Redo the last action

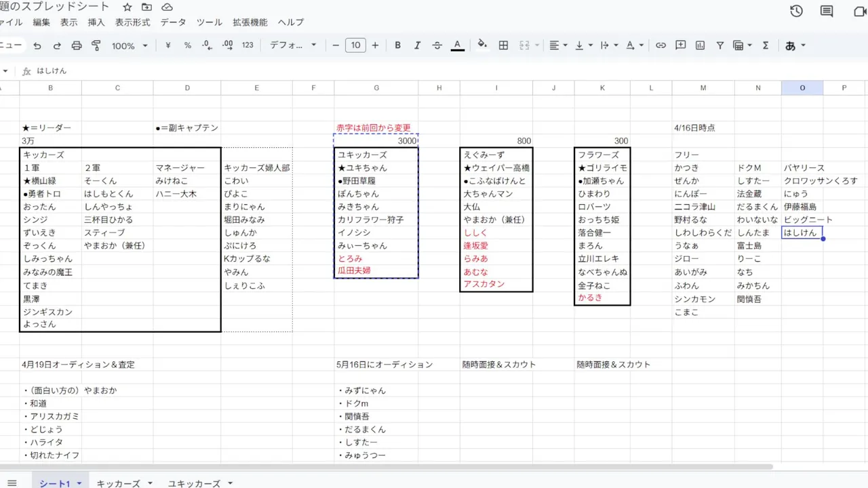point(57,45)
